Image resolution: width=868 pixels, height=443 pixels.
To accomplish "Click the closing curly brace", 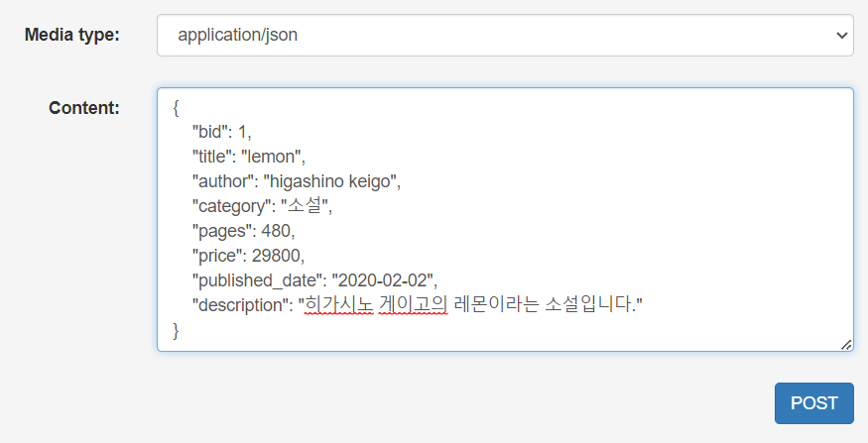I will (x=176, y=330).
